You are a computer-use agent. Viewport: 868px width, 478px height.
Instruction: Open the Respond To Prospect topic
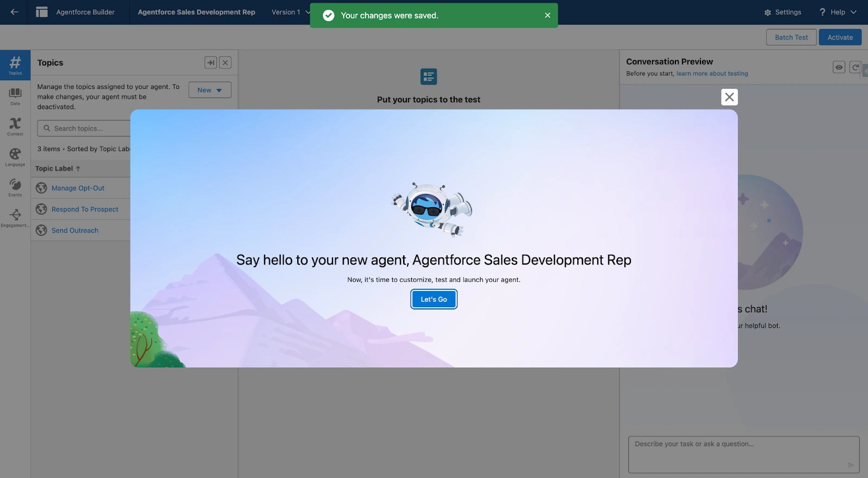pyautogui.click(x=85, y=209)
